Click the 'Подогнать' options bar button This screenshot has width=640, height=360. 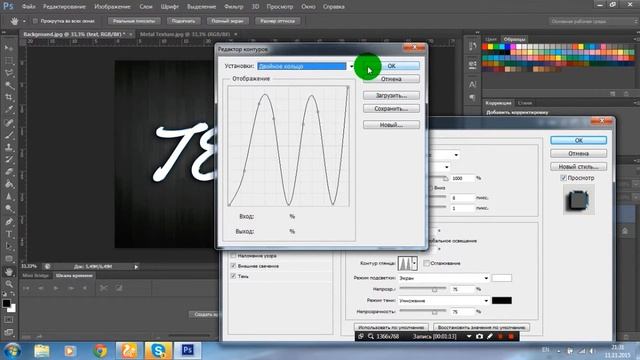[x=183, y=21]
